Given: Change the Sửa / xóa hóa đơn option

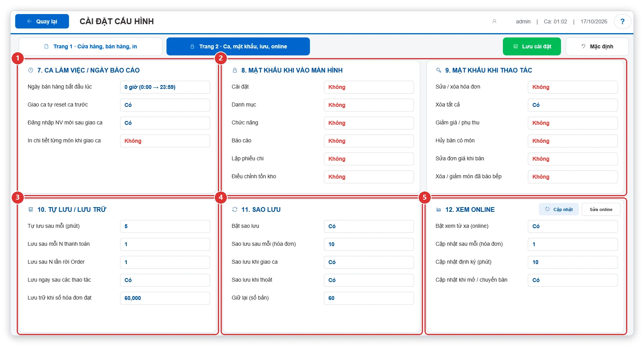Looking at the screenshot, I should (573, 87).
